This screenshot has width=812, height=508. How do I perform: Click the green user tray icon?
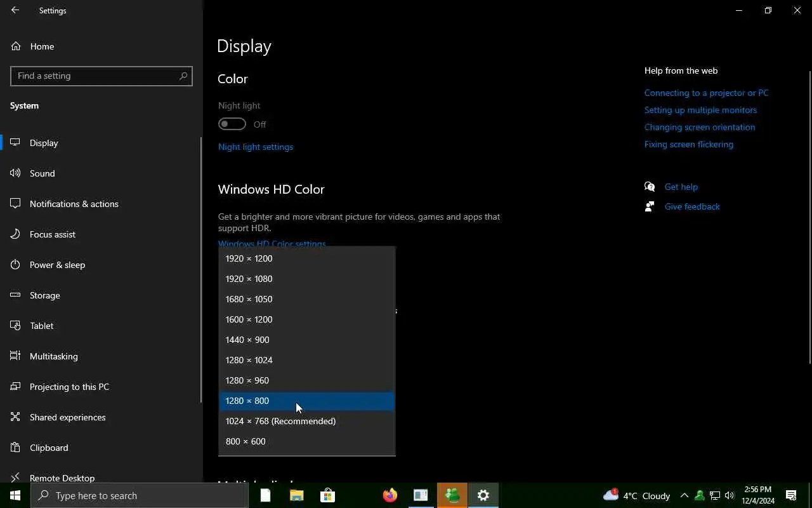pyautogui.click(x=700, y=495)
